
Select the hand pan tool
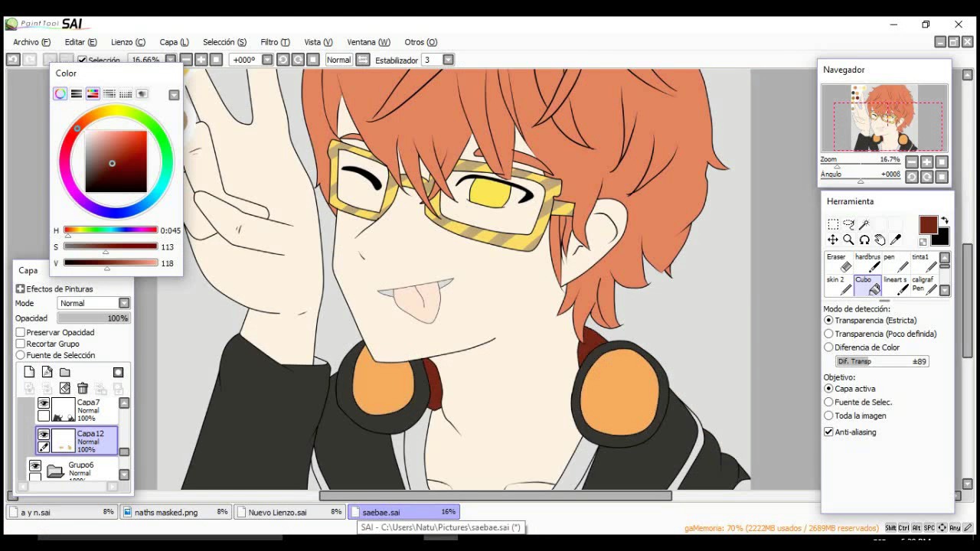880,240
